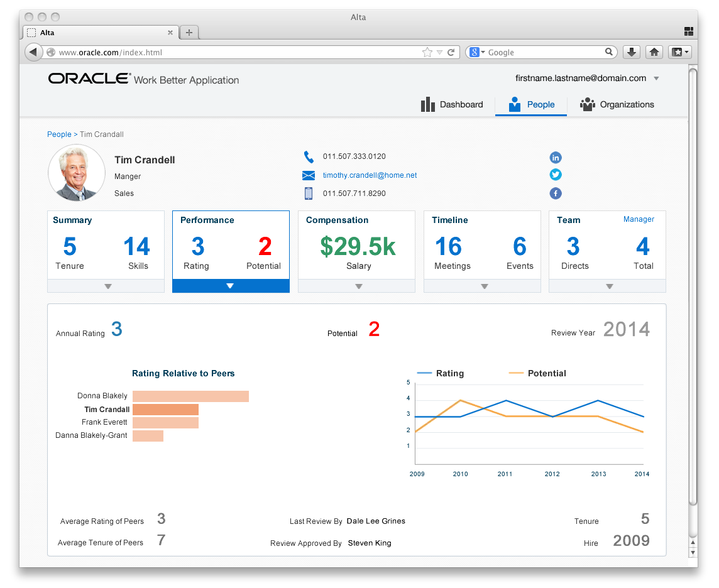The width and height of the screenshot is (719, 588).
Task: Switch to the Dashboard tab
Action: tap(452, 104)
